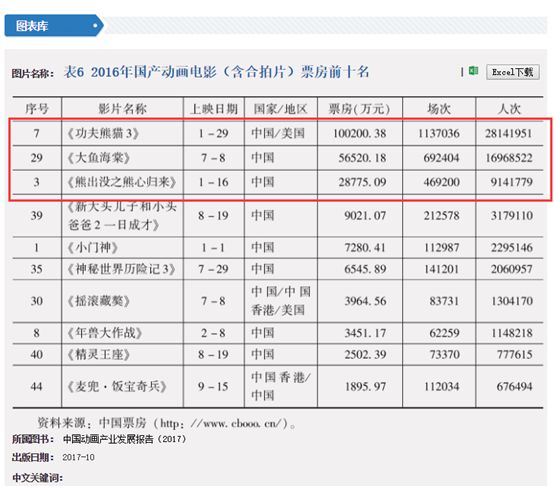Select the 票房(万元) column header
The image size is (554, 486).
(x=359, y=109)
